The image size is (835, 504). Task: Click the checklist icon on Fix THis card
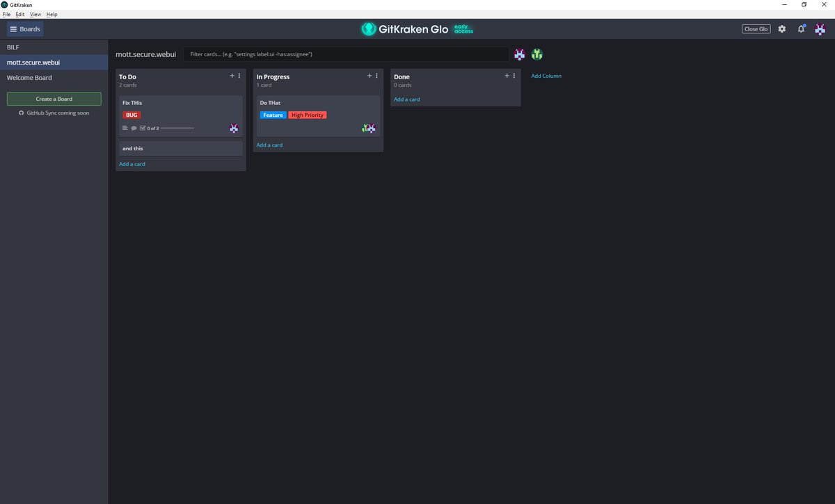[143, 128]
